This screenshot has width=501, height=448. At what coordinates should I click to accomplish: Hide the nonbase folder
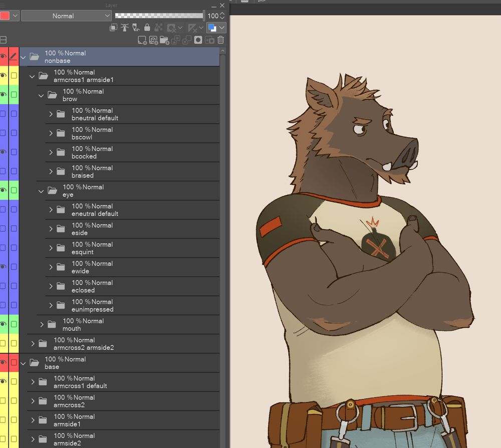click(3, 57)
